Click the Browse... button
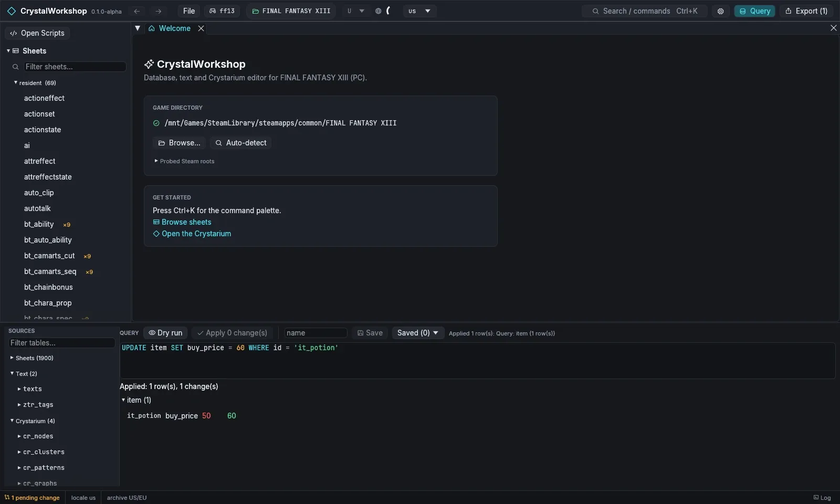The height and width of the screenshot is (504, 840). pyautogui.click(x=179, y=143)
